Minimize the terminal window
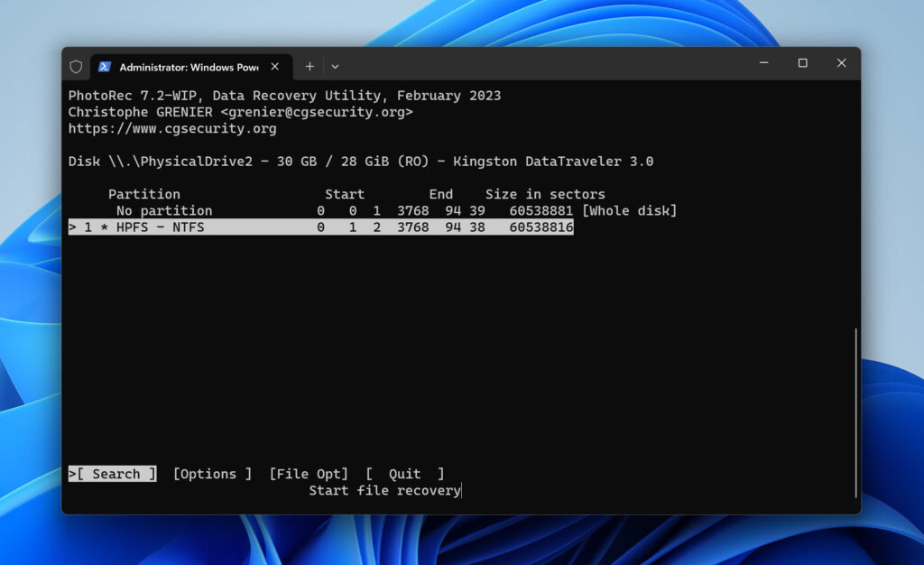 tap(762, 63)
